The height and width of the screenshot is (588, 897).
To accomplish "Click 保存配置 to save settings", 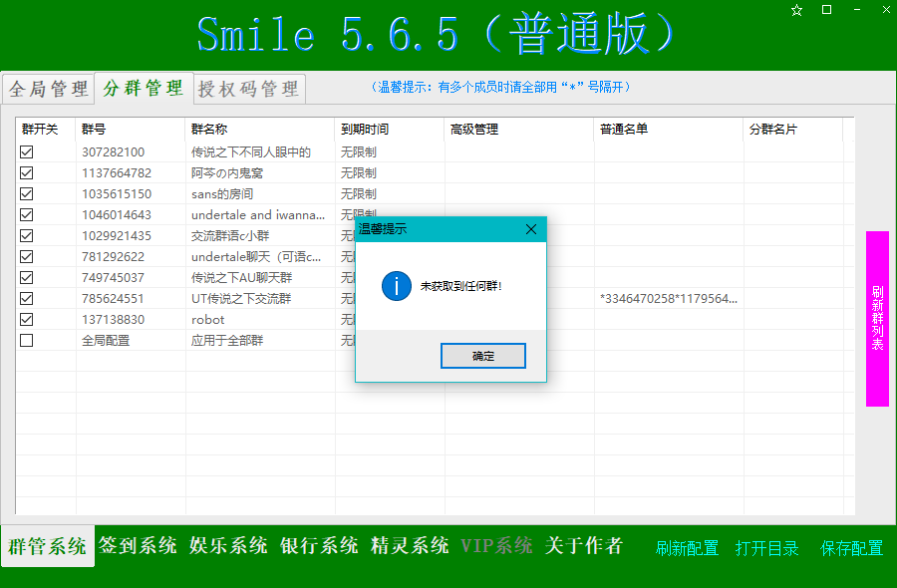I will point(851,548).
